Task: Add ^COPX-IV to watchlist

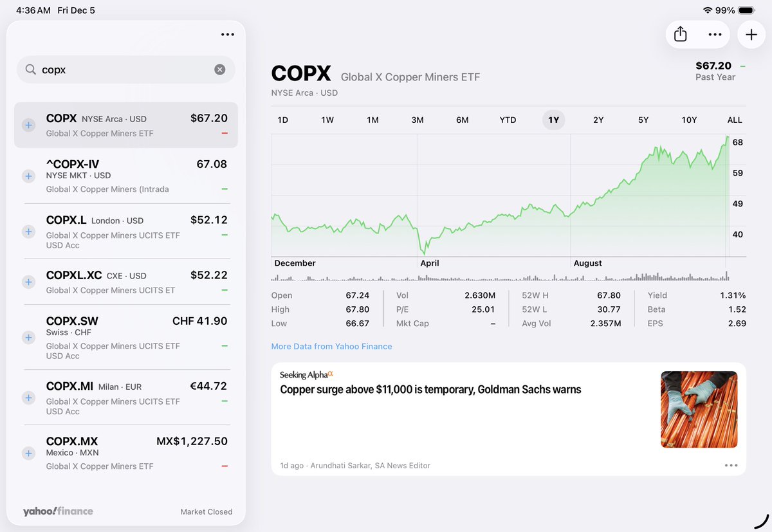Action: pos(28,176)
